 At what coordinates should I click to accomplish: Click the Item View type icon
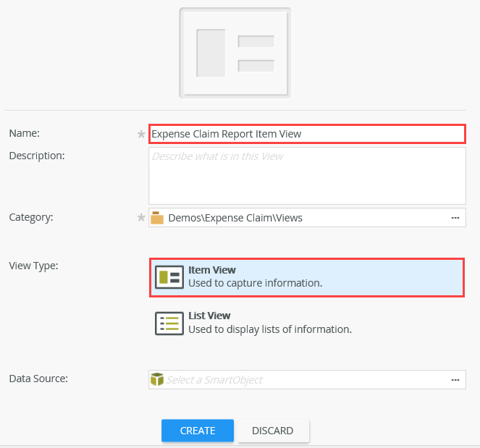(169, 276)
